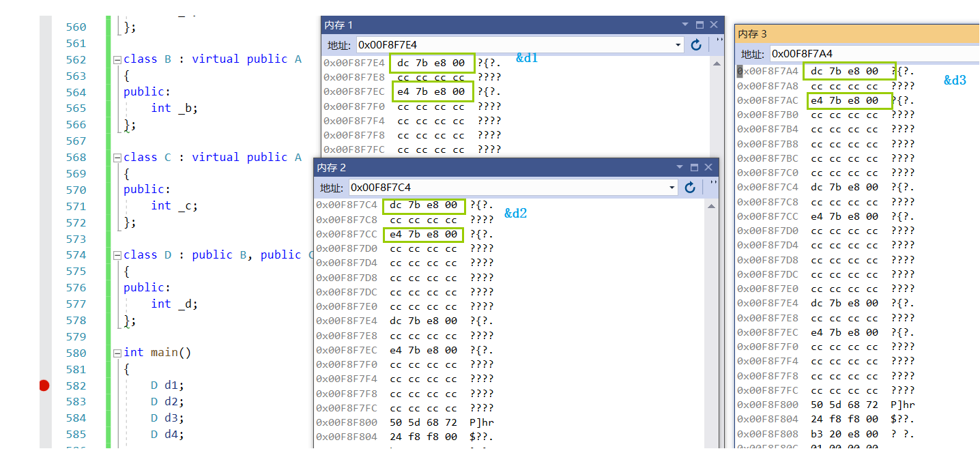Select address 0x00F8F7FC in 内存 1
980x451 pixels.
(354, 149)
